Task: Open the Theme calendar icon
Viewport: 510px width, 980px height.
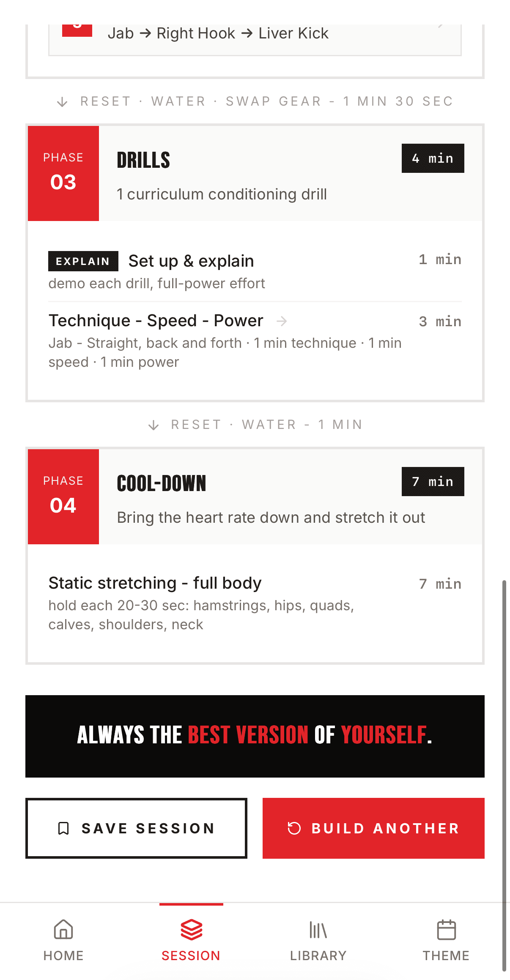Action: click(446, 929)
